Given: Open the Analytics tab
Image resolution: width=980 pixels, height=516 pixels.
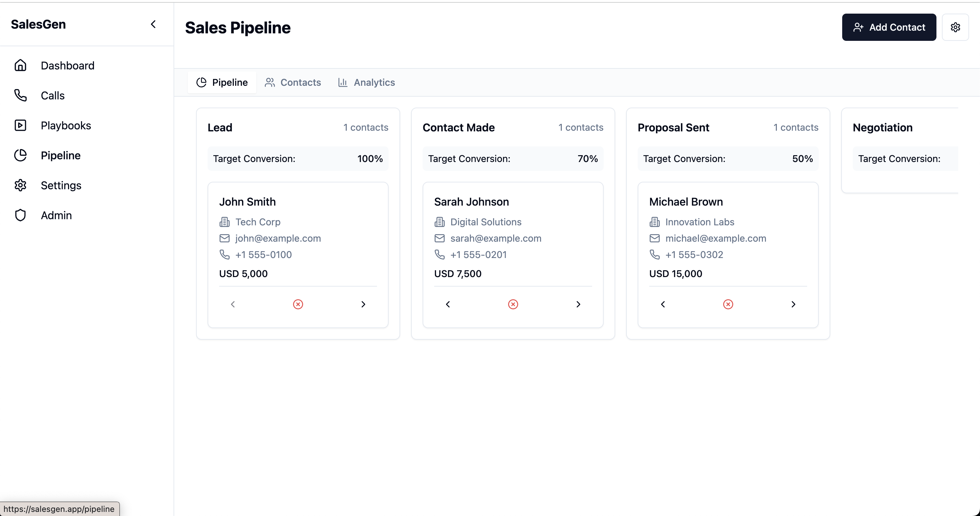Looking at the screenshot, I should [367, 82].
